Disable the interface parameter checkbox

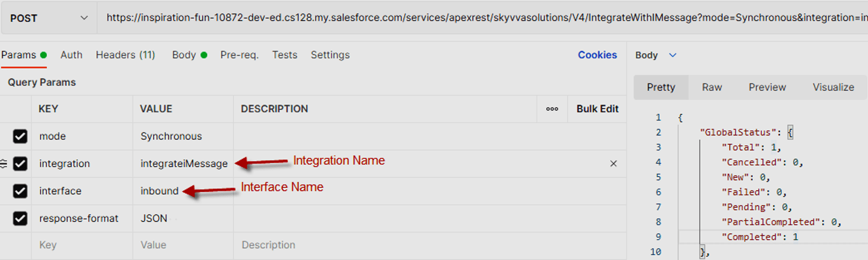click(x=20, y=191)
